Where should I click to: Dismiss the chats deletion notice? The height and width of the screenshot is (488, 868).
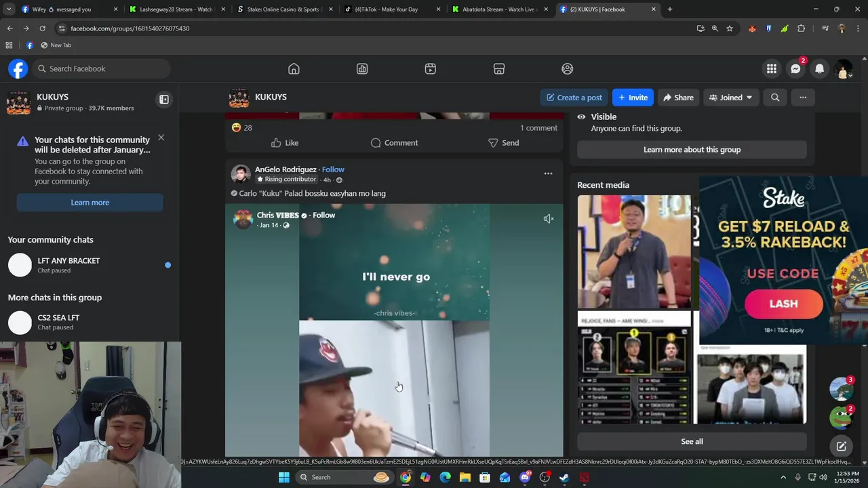(x=161, y=138)
